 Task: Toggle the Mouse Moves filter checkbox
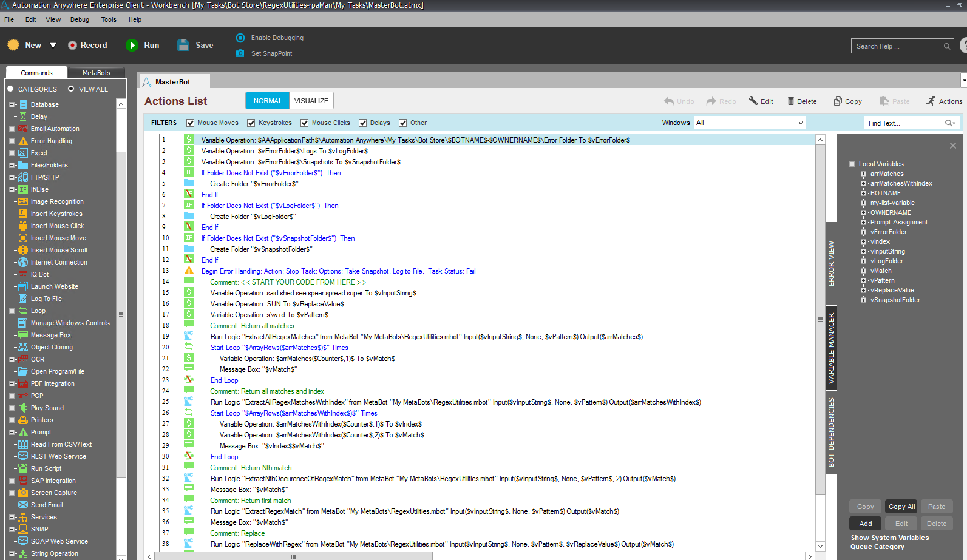pos(191,123)
